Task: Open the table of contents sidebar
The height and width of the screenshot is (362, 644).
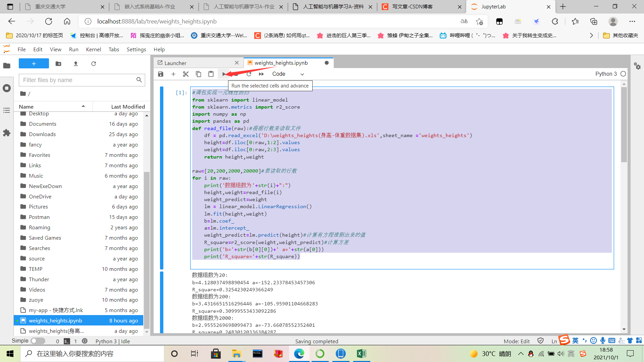Action: click(x=7, y=110)
